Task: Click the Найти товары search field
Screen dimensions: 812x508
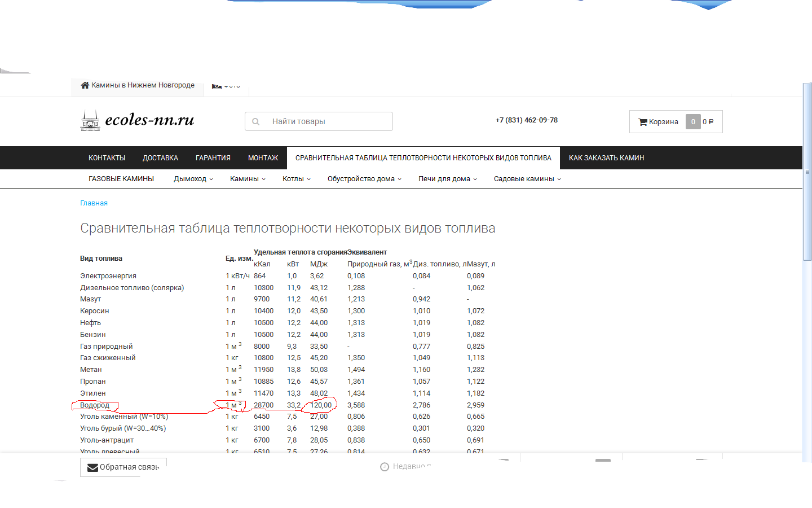Action: [327, 122]
